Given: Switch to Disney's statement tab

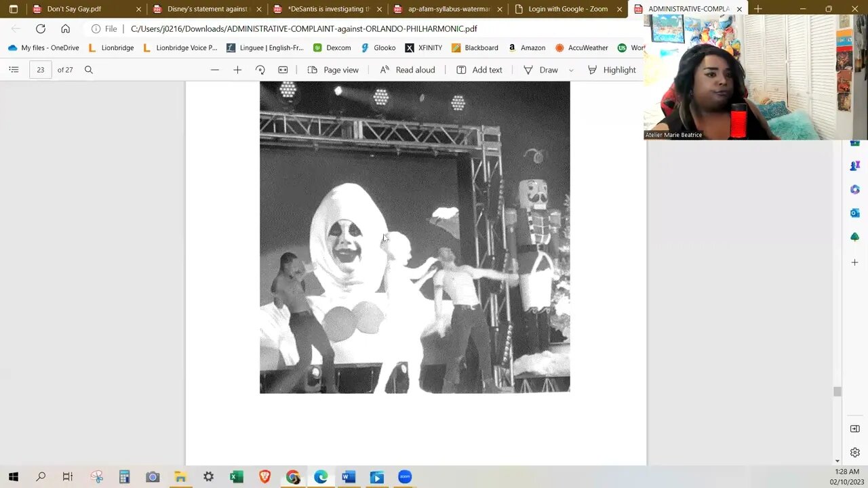Looking at the screenshot, I should pyautogui.click(x=208, y=9).
